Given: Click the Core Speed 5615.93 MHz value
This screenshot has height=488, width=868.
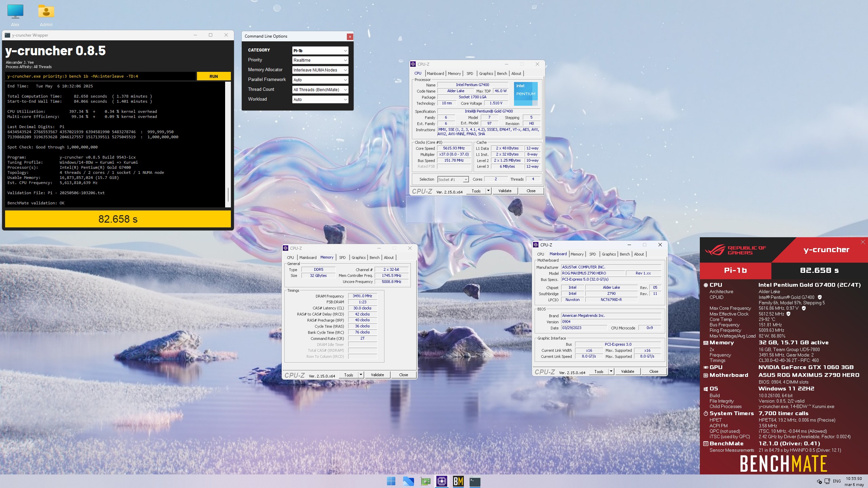Looking at the screenshot, I should point(454,148).
